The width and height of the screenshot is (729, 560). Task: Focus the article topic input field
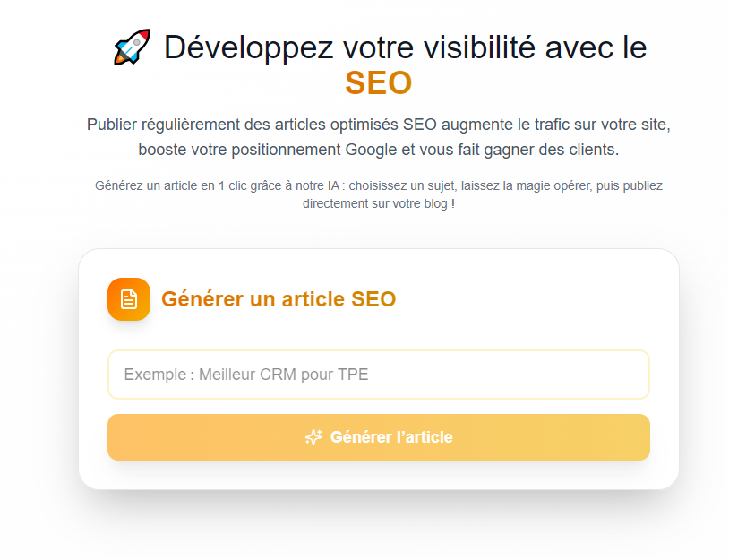click(378, 375)
